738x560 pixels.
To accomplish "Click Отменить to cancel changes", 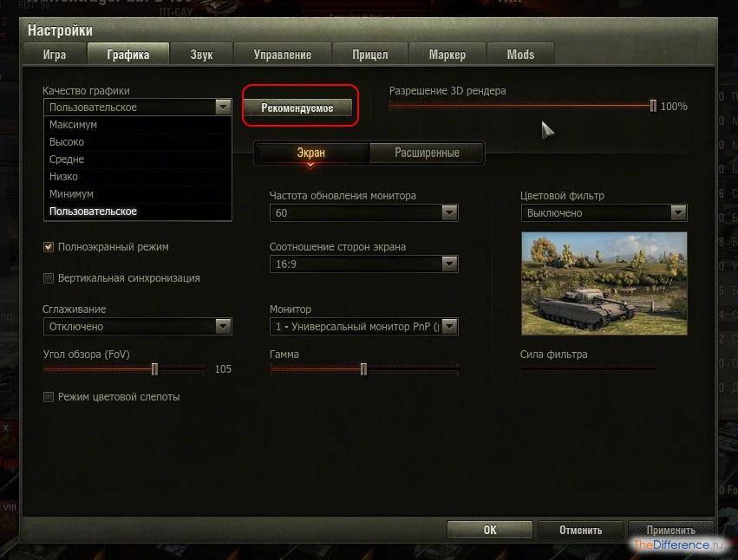I will coord(580,530).
